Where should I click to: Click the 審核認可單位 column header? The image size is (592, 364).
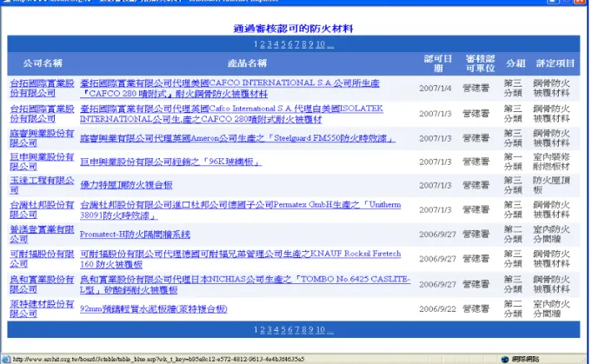(480, 63)
